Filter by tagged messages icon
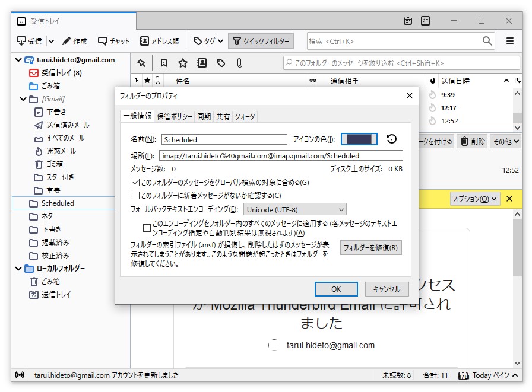 click(221, 63)
